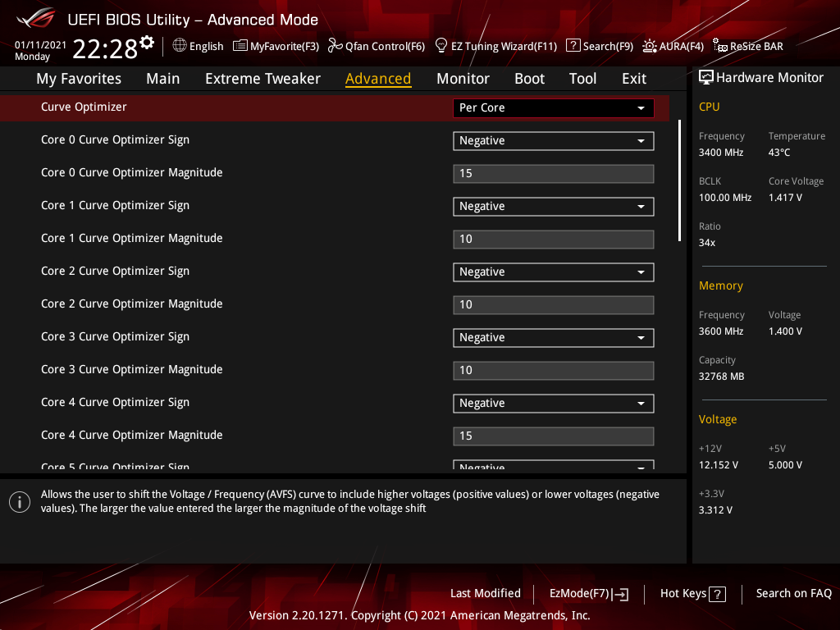Screen dimensions: 840x630
Task: Click +3.3V reading 3.312 V
Action: click(x=715, y=510)
